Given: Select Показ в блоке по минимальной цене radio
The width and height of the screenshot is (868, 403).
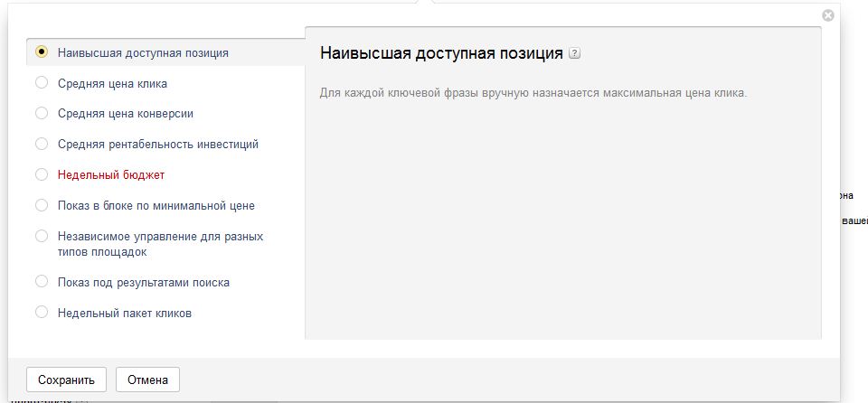Looking at the screenshot, I should pyautogui.click(x=41, y=205).
